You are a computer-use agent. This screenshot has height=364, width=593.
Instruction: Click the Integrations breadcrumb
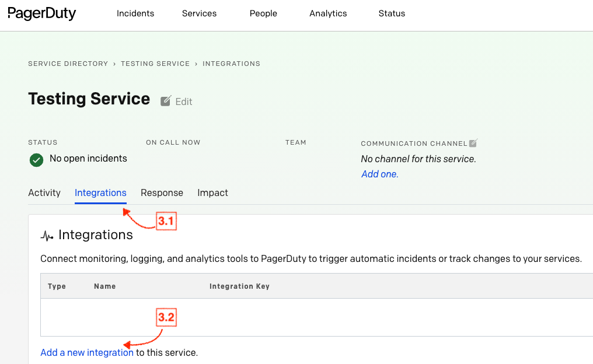pos(231,64)
